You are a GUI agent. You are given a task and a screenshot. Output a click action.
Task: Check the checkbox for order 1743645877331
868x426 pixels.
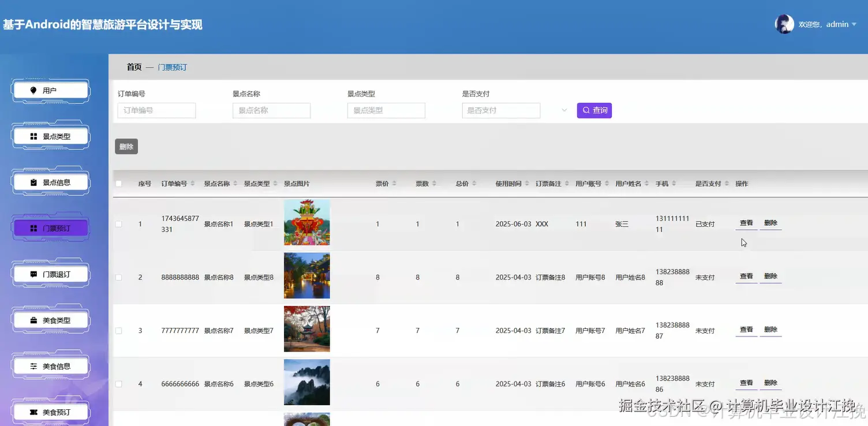click(118, 224)
